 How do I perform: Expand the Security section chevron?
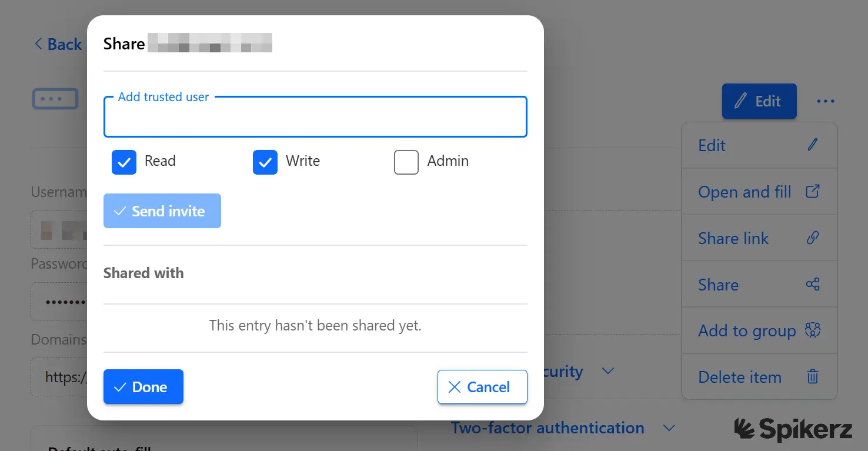pyautogui.click(x=609, y=371)
